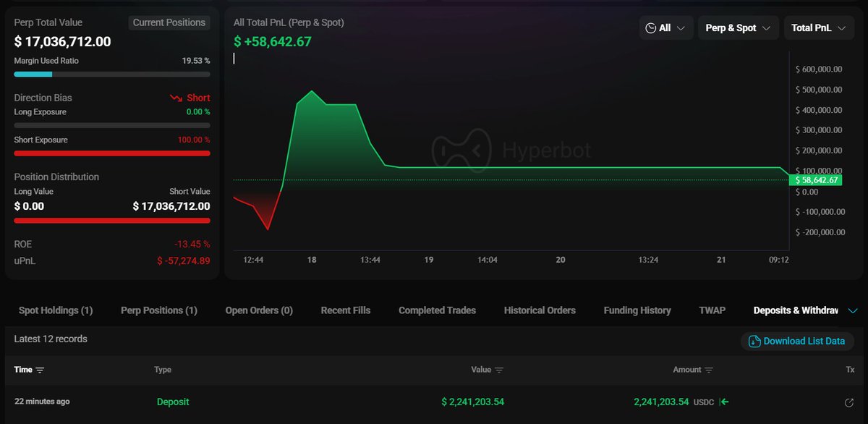Click the Current Positions button
868x424 pixels.
[169, 22]
